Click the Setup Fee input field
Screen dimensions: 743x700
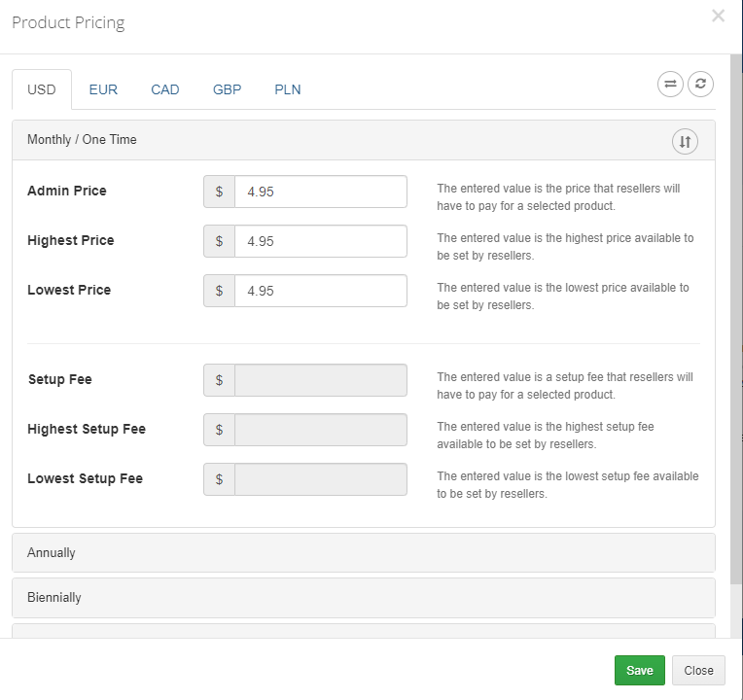321,380
